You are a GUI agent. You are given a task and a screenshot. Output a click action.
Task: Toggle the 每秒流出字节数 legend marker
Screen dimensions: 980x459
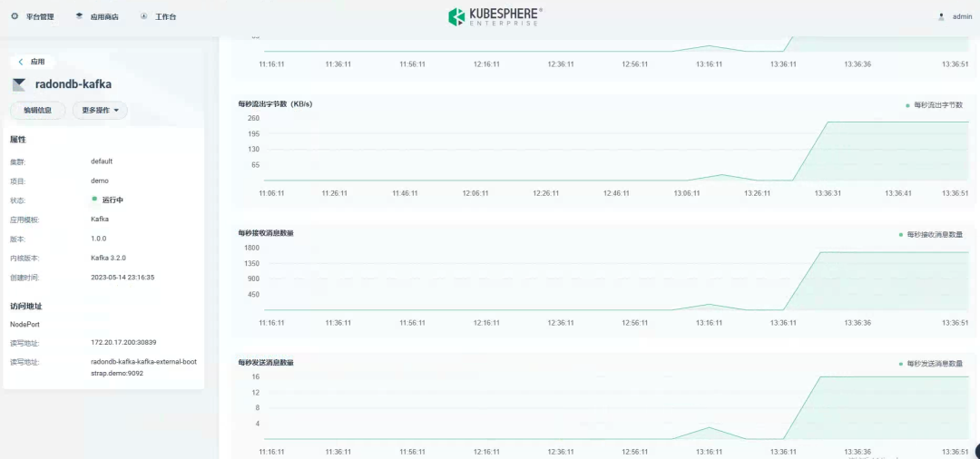pyautogui.click(x=907, y=105)
